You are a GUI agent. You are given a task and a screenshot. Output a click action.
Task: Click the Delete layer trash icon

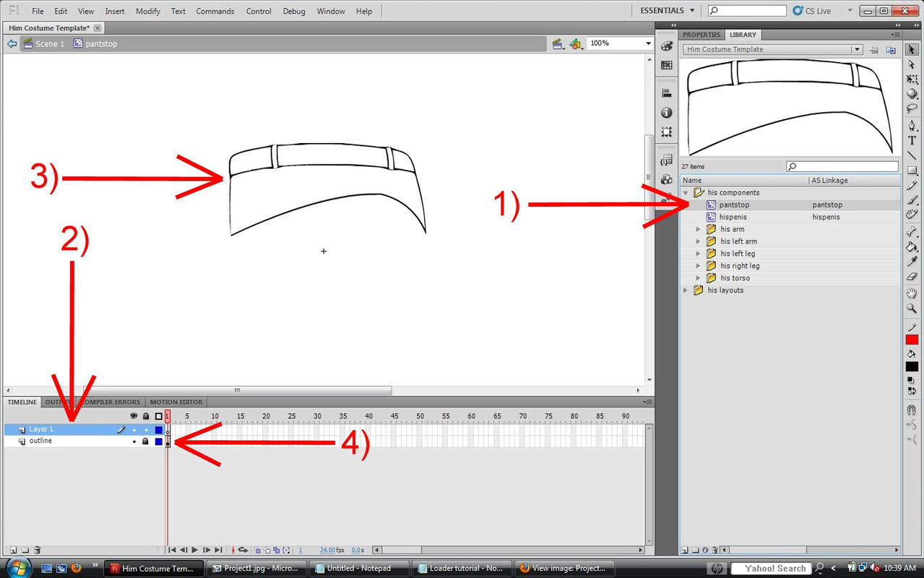click(x=38, y=550)
